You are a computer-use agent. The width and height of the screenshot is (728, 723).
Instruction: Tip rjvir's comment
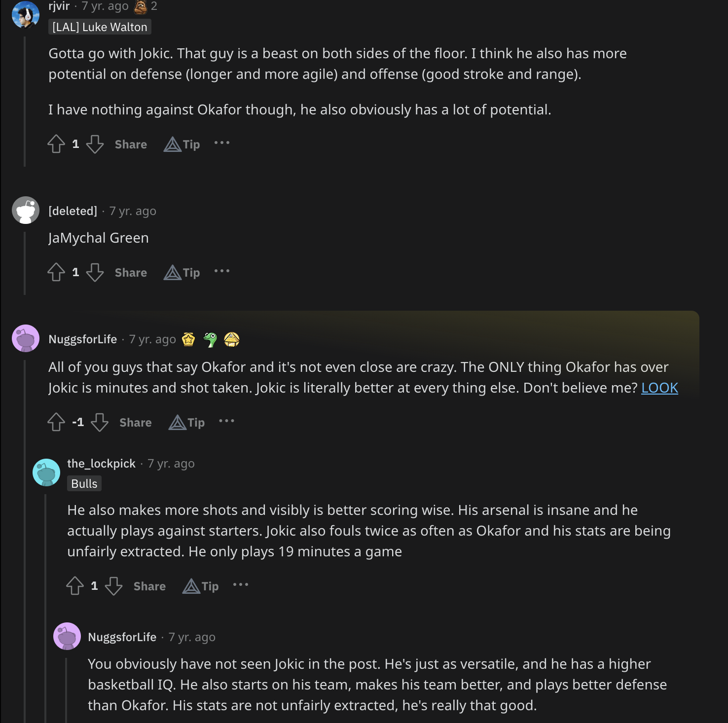pyautogui.click(x=182, y=144)
